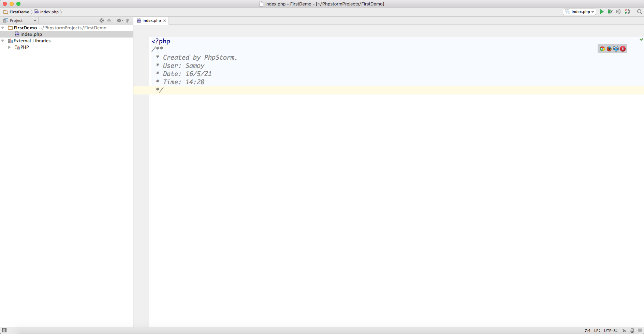Open Search Everywhere magnifier icon
This screenshot has width=644, height=334.
[x=640, y=12]
